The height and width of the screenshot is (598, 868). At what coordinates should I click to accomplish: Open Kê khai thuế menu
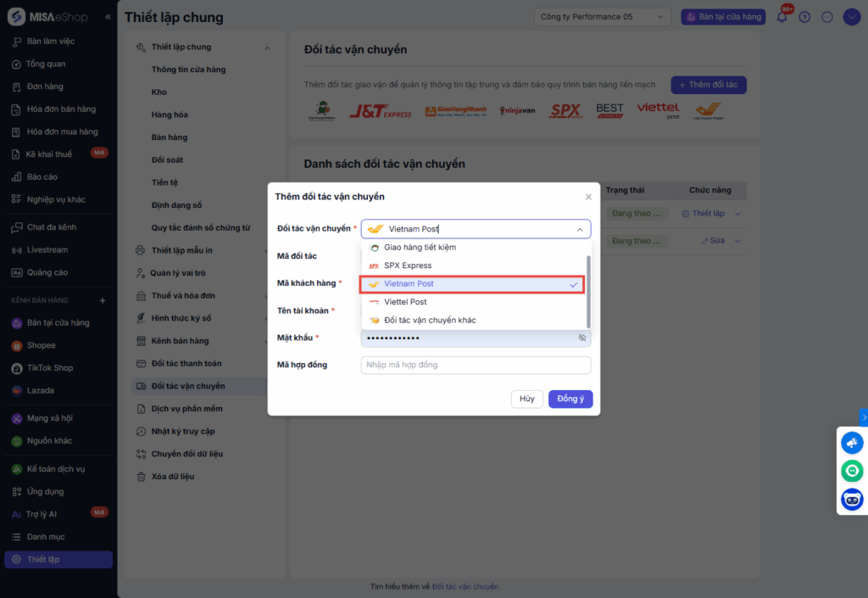tap(48, 154)
